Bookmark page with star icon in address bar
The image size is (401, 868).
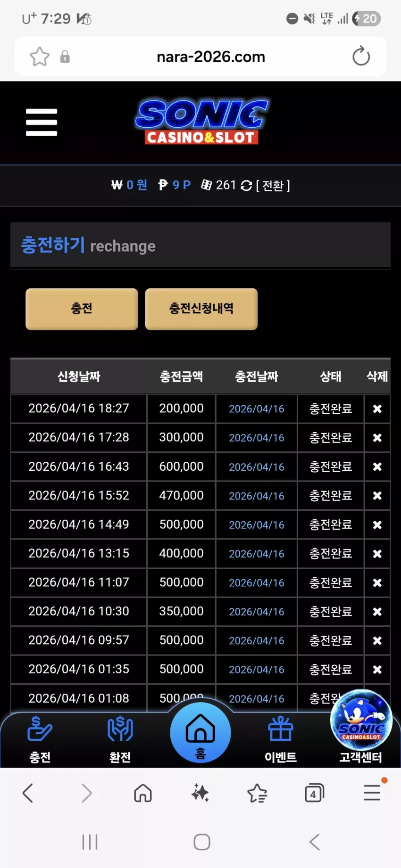pyautogui.click(x=40, y=57)
